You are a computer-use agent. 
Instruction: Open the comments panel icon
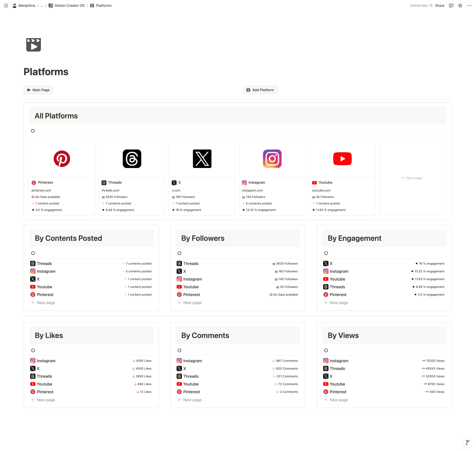tap(451, 6)
